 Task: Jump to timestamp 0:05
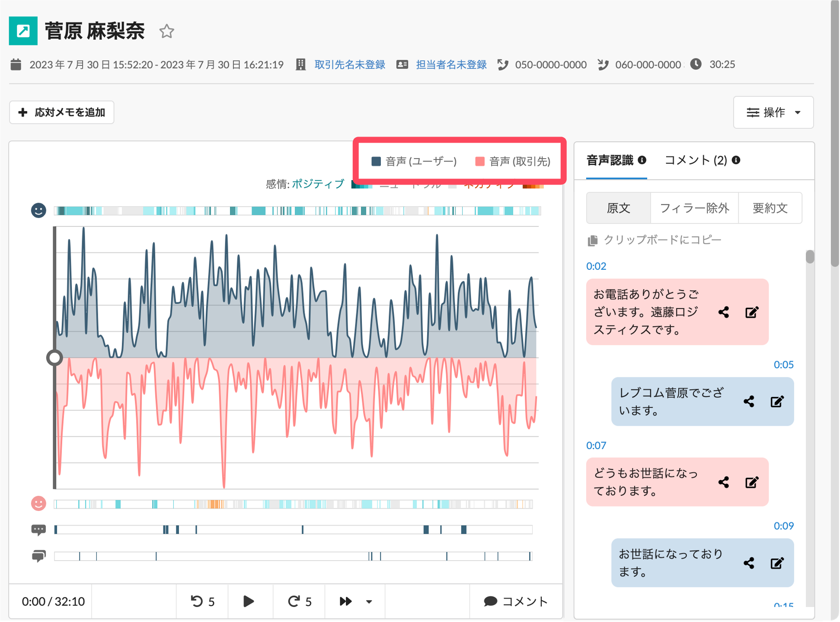(783, 364)
